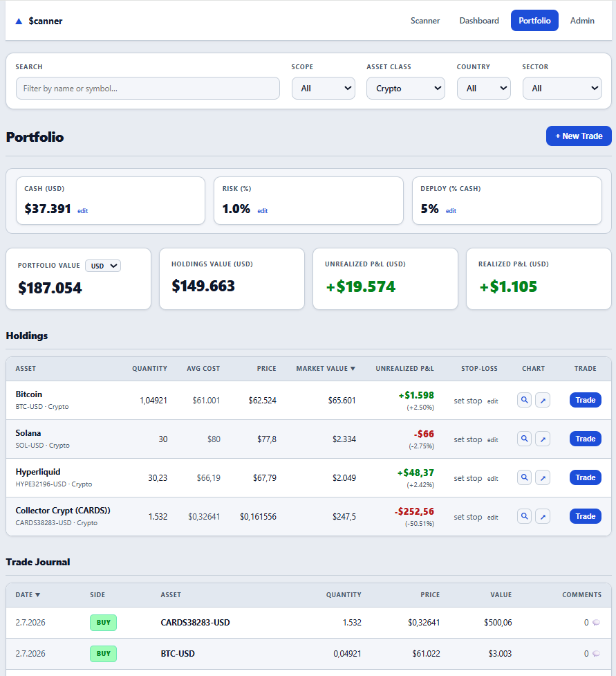Change portfolio value currency USD dropdown
Screen dimensions: 616x676
pyautogui.click(x=103, y=266)
